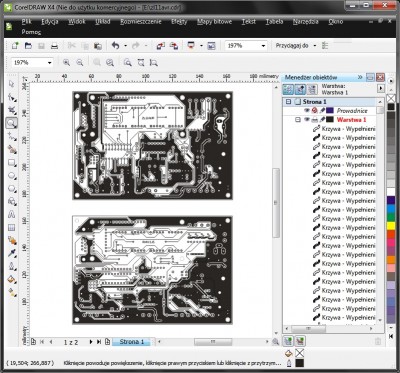Select the green color in the palette

391,217
